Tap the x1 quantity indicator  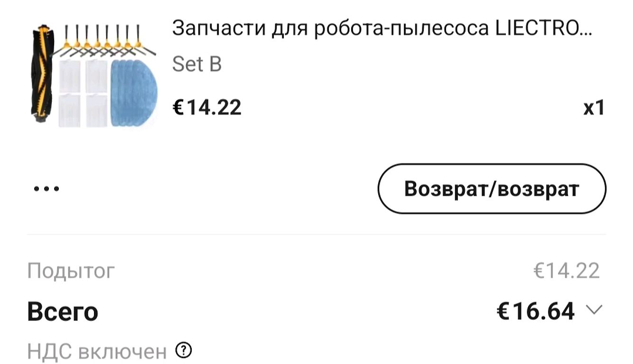coord(594,108)
